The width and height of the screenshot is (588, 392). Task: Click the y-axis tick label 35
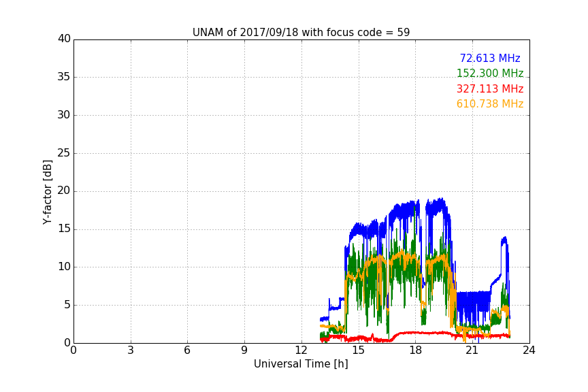(x=64, y=77)
